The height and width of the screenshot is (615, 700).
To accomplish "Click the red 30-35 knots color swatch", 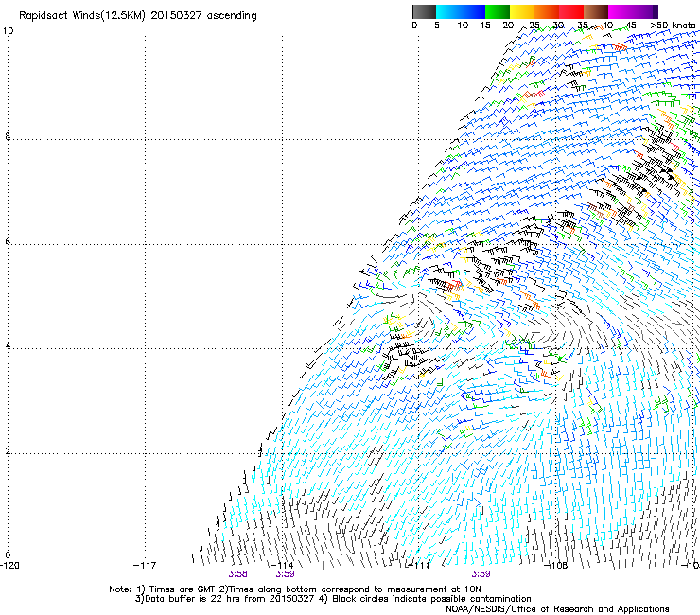I will [x=571, y=11].
